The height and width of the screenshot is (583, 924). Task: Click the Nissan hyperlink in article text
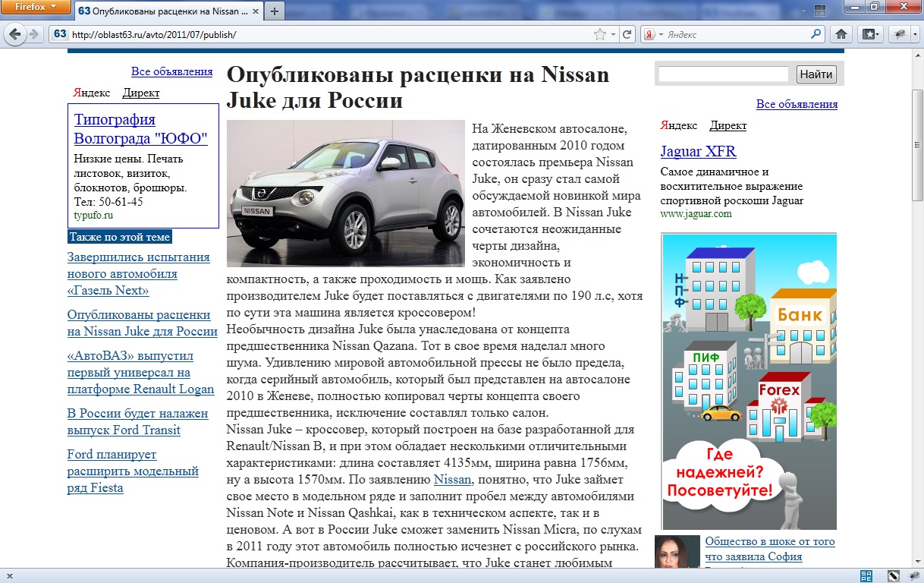point(453,480)
